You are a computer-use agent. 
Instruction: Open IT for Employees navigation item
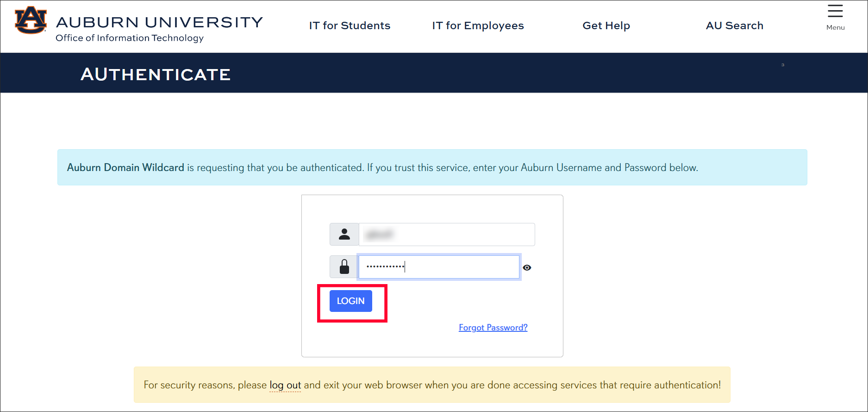478,25
